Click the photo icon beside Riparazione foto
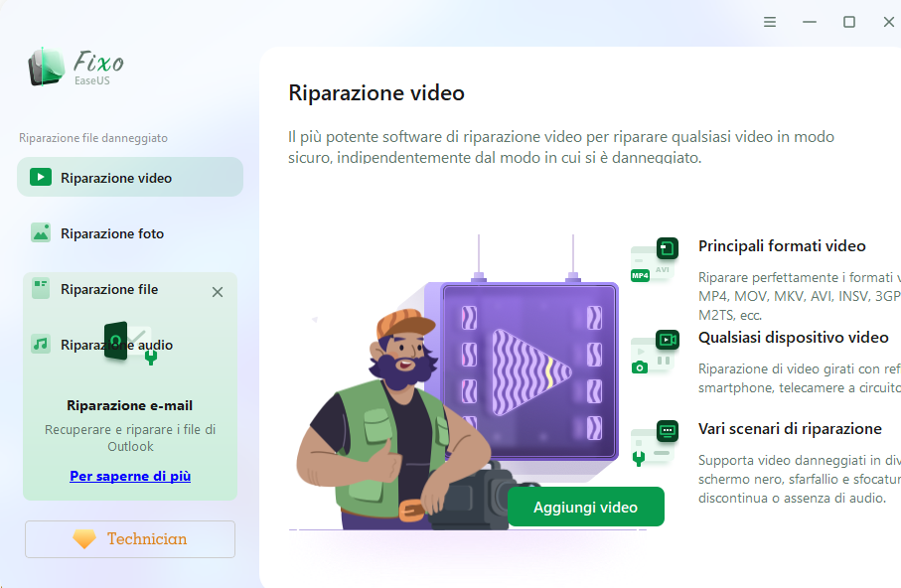Image resolution: width=901 pixels, height=588 pixels. [x=41, y=232]
